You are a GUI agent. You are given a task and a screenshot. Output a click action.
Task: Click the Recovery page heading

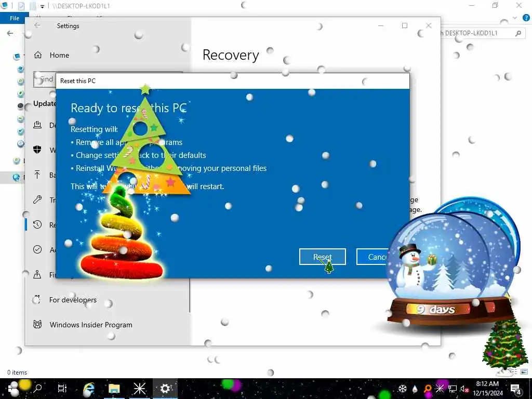pos(231,55)
